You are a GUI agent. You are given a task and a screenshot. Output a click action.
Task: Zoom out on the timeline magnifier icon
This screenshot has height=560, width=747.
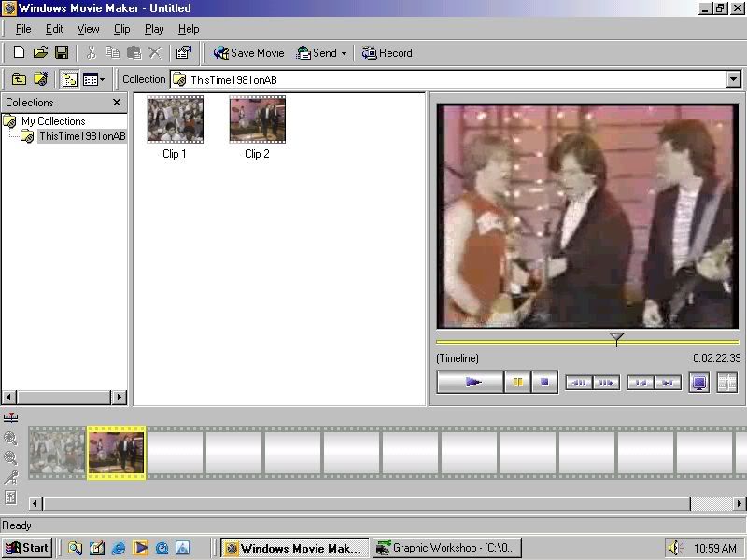click(x=10, y=458)
